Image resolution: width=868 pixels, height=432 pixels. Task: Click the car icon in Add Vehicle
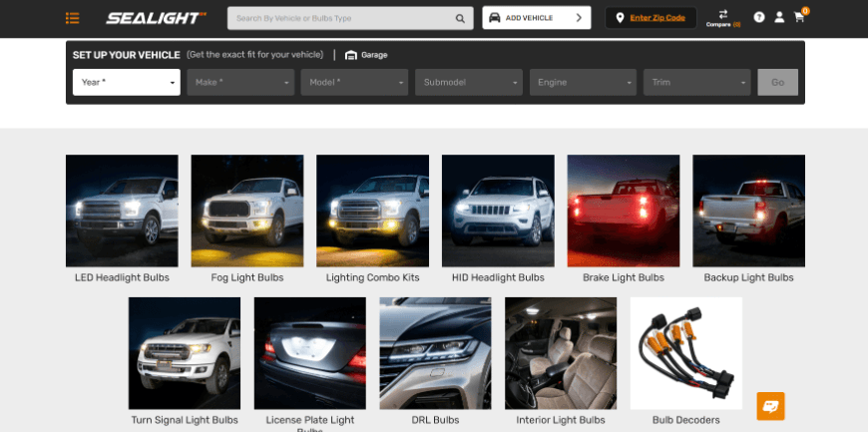point(495,18)
